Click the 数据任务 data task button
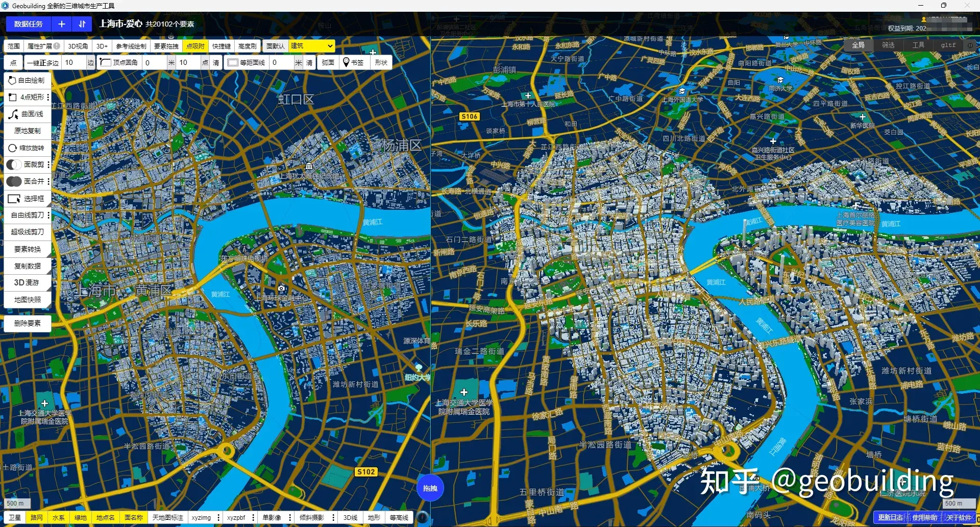980x527 pixels. (x=29, y=24)
